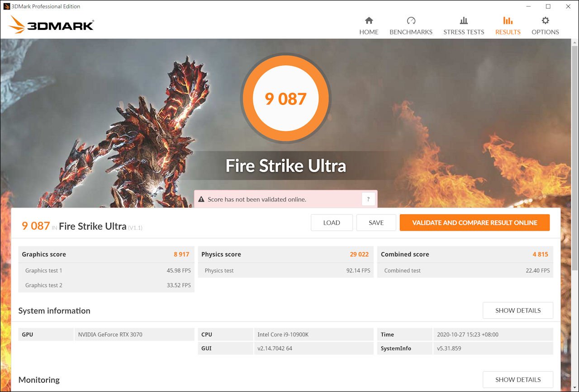Click the Physics score label
This screenshot has height=392, width=579.
(x=221, y=255)
